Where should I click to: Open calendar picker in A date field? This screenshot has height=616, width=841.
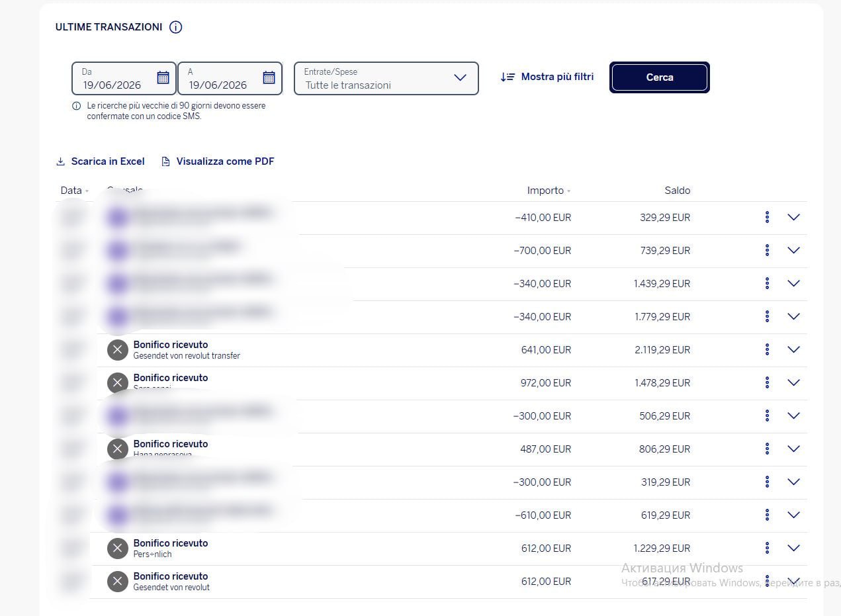pyautogui.click(x=269, y=78)
